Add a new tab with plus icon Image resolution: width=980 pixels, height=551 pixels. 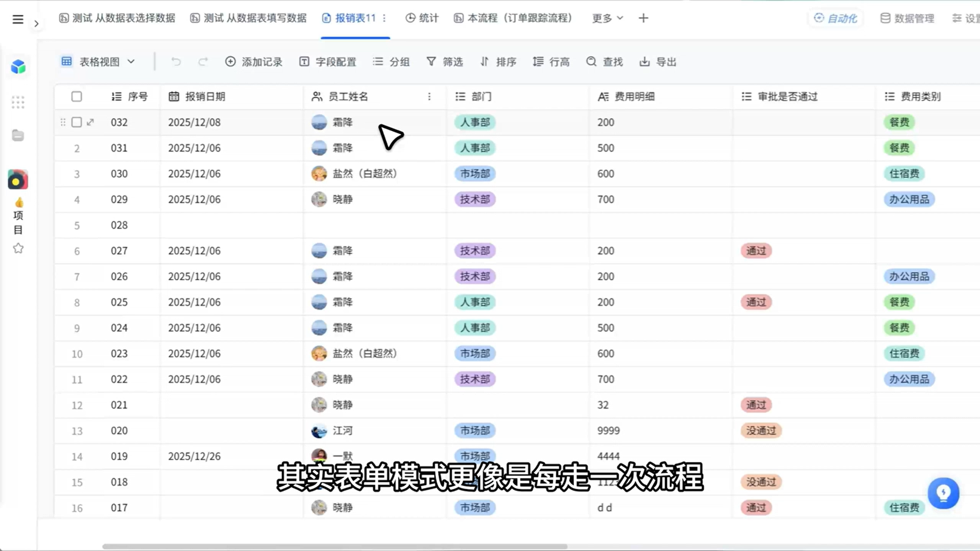643,18
